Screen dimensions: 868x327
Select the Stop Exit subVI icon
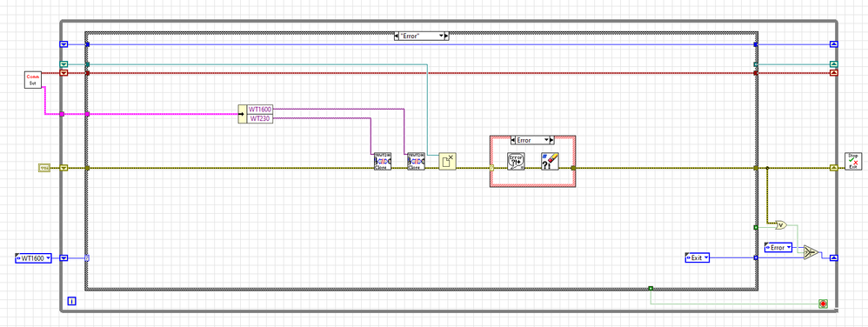(x=853, y=161)
